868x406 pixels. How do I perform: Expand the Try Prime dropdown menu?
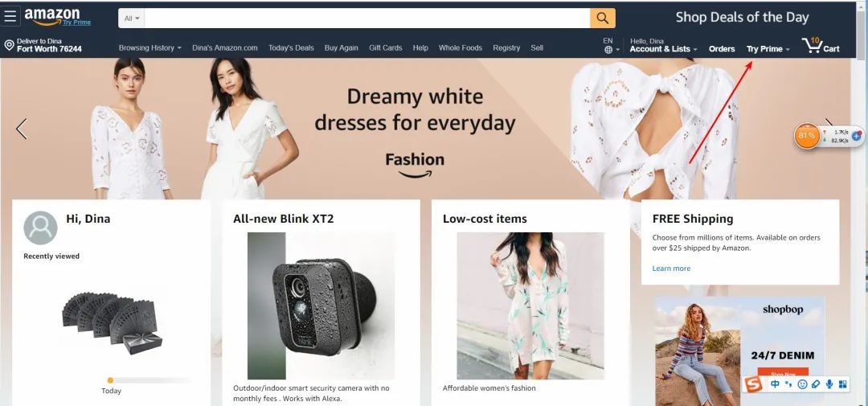(x=768, y=49)
